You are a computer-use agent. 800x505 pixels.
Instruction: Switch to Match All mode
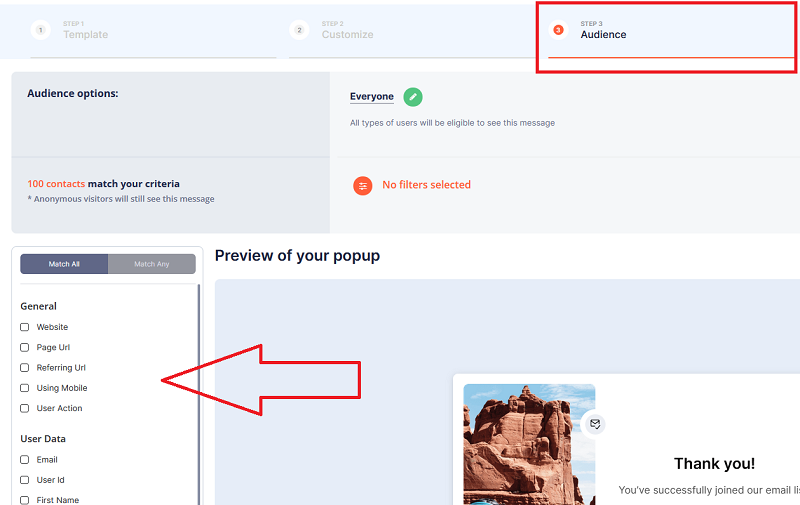64,264
